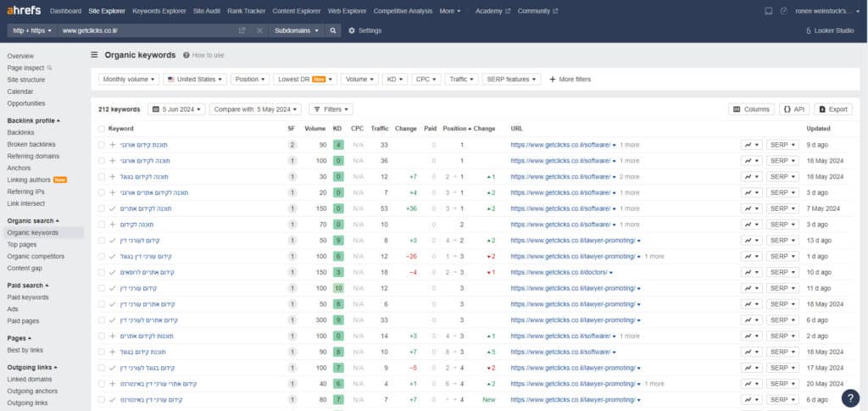Tick the checkbox on the row updated 7 May 2024
Image resolution: width=868 pixels, height=411 pixels.
pyautogui.click(x=102, y=208)
